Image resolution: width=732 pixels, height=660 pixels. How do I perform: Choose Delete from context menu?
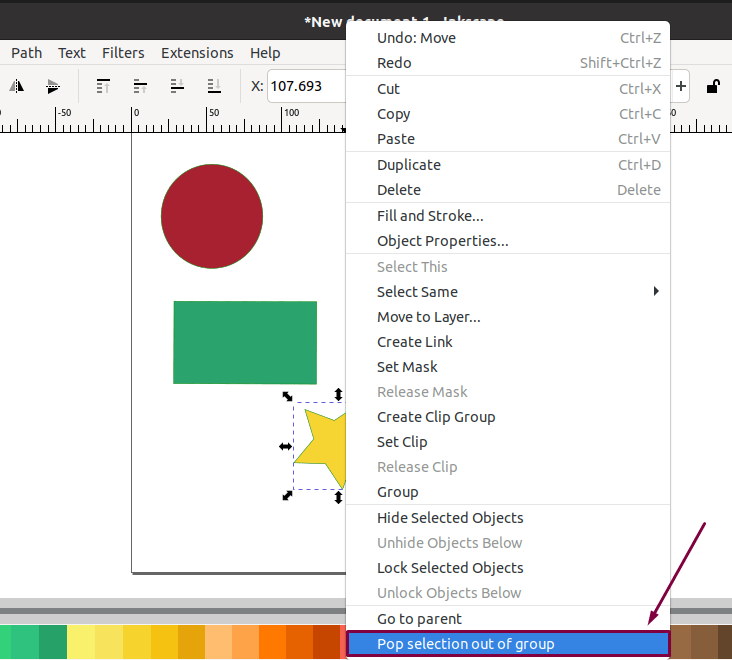click(508, 190)
